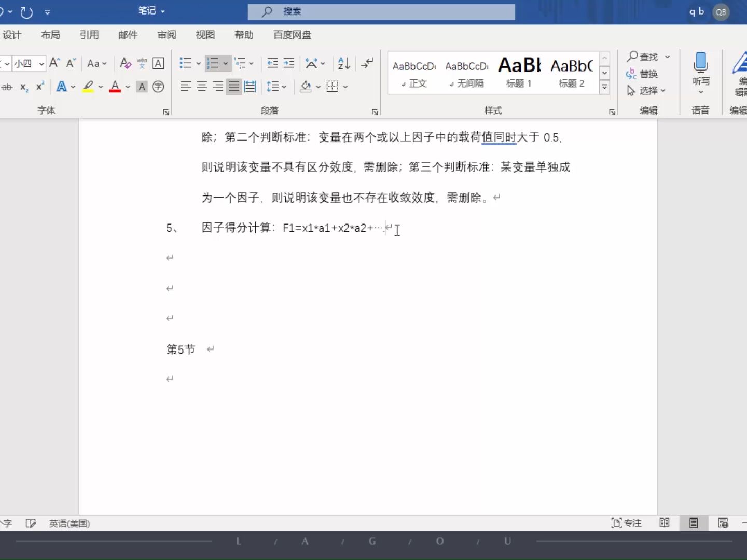Image resolution: width=747 pixels, height=560 pixels.
Task: Open font dialog launcher
Action: (x=166, y=112)
